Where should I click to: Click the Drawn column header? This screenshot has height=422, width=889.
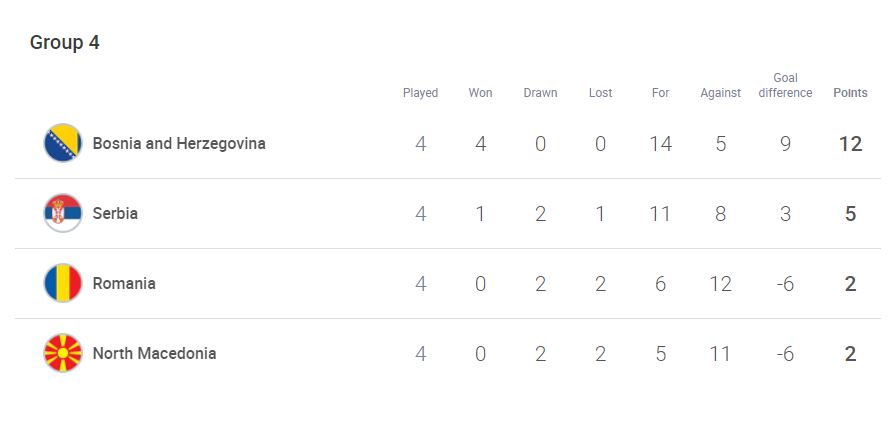coord(540,93)
